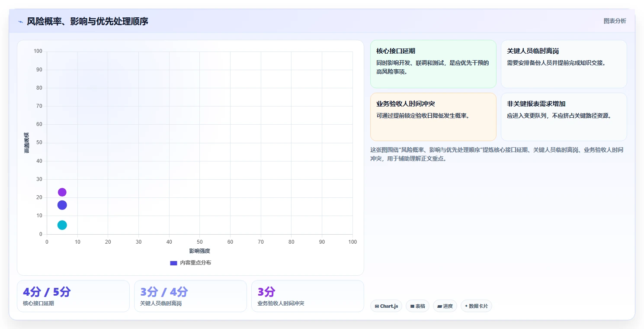Click the description 可通过提前锁定验收日
Image resolution: width=644 pixels, height=329 pixels.
(423, 116)
